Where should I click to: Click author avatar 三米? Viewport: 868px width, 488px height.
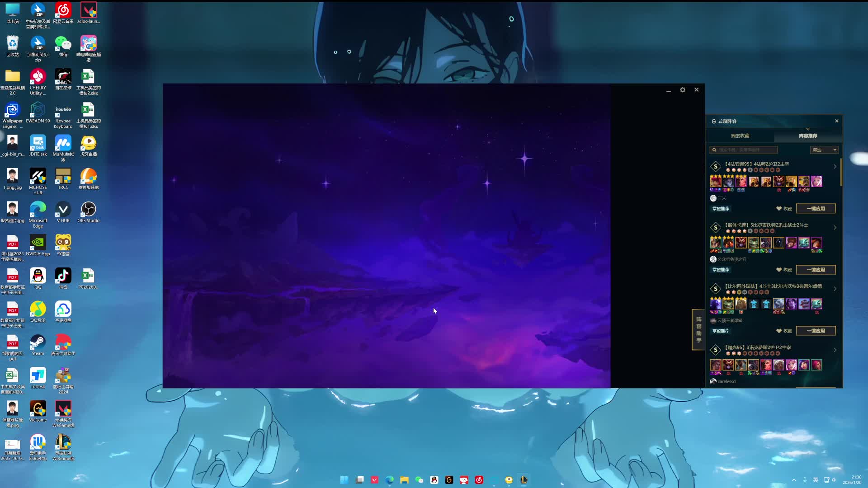click(x=713, y=198)
